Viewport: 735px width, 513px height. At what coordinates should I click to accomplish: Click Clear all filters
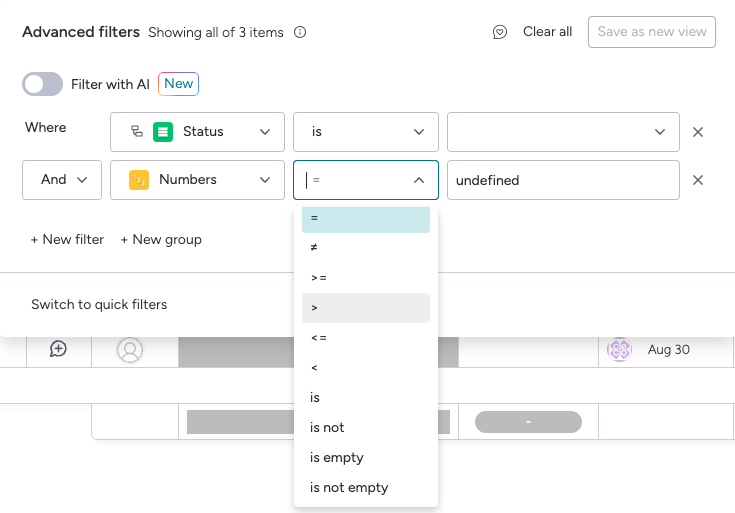click(547, 32)
